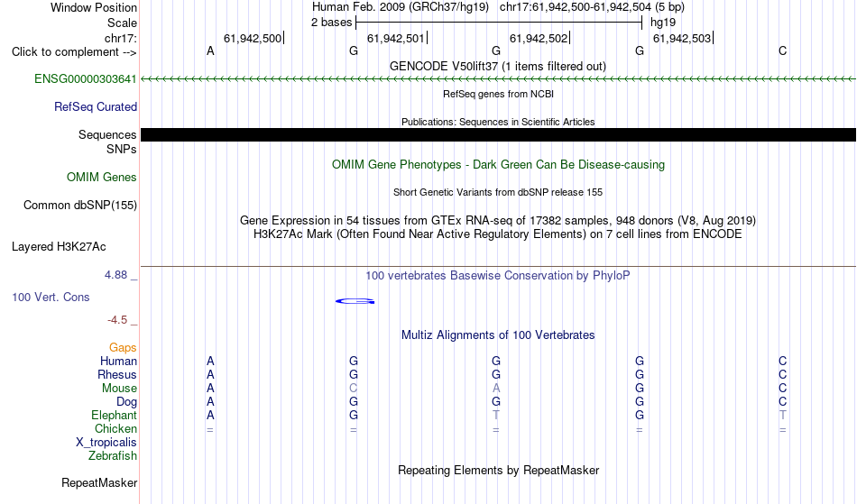This screenshot has height=504, width=857.
Task: Select the Rhesus alignment row label
Action: 117,375
